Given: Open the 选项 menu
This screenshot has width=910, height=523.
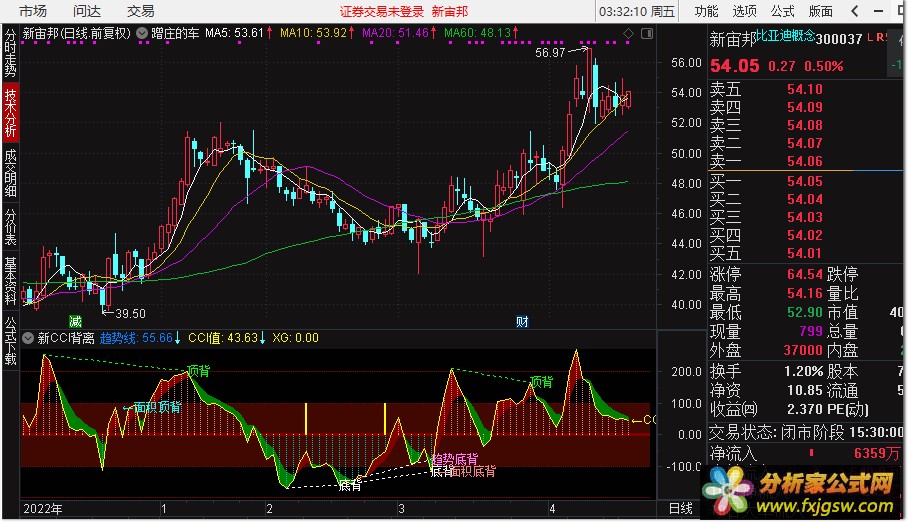Looking at the screenshot, I should click(x=744, y=11).
